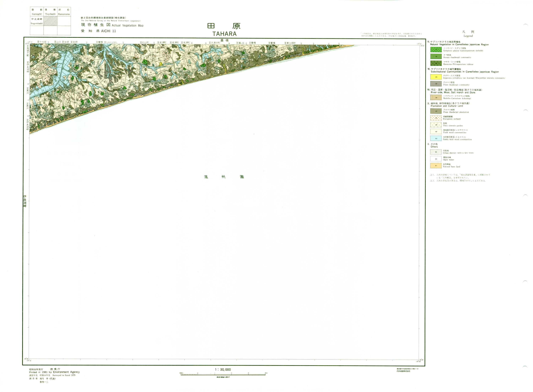Click the Urban district swatch 55
Image resolution: width=533 pixels, height=392 pixels.
click(x=436, y=152)
